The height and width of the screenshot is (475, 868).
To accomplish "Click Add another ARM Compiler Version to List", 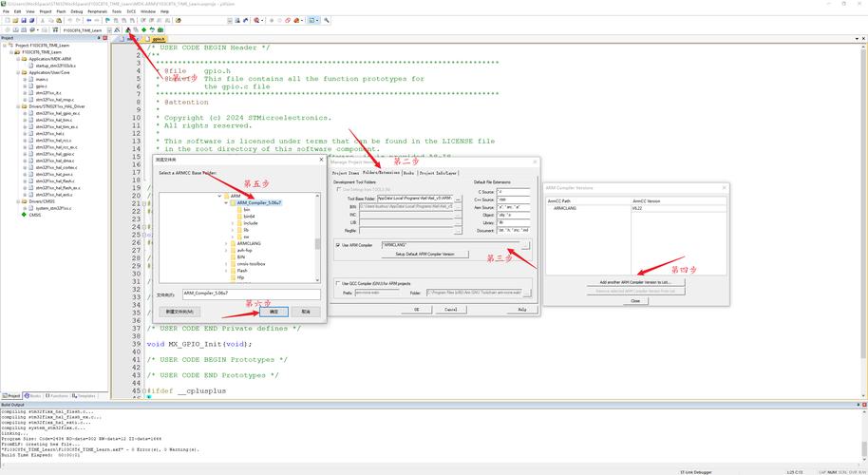I will point(634,282).
